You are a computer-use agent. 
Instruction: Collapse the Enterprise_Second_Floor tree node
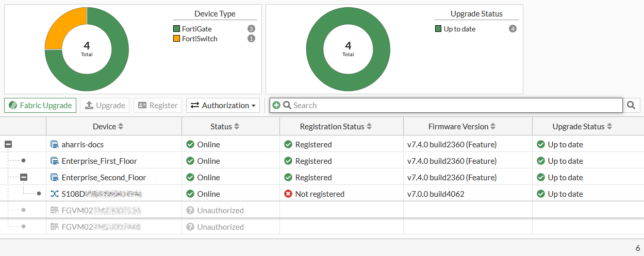tap(24, 178)
